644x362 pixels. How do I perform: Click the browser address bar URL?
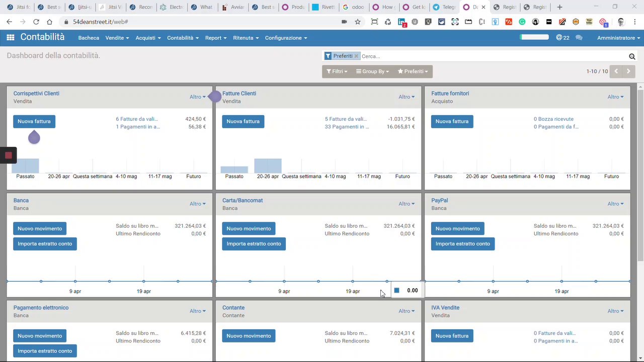click(100, 22)
